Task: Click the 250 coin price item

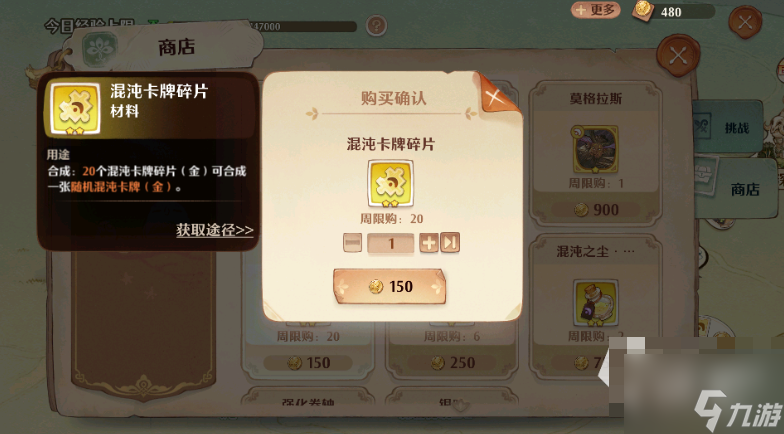Action: coord(452,363)
